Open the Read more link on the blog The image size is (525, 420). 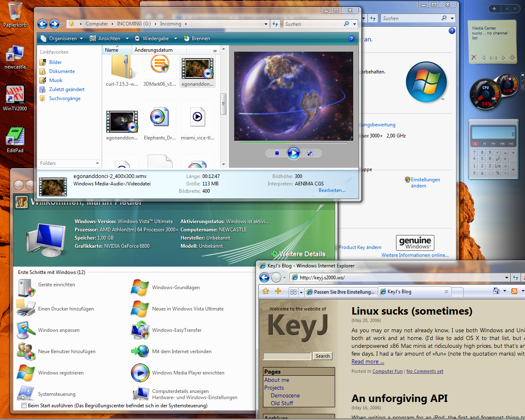tap(368, 361)
